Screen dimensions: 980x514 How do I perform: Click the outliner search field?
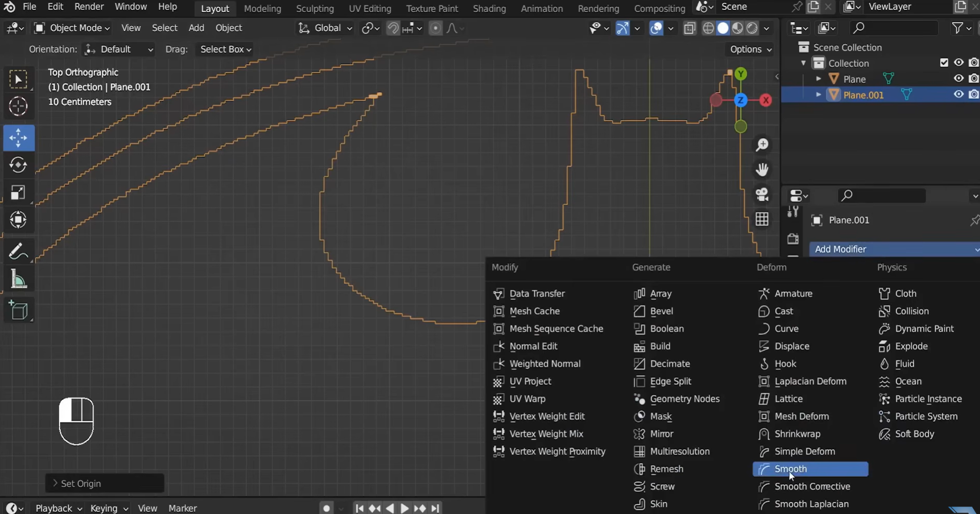(x=894, y=28)
